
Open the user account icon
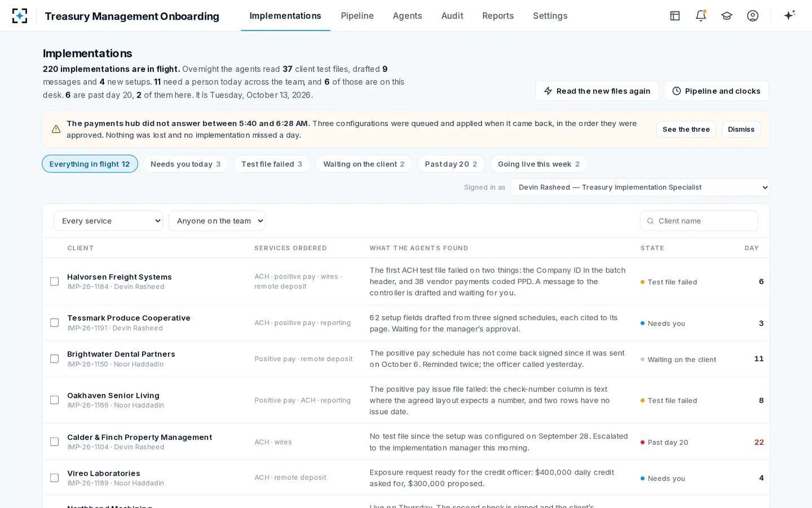(753, 16)
